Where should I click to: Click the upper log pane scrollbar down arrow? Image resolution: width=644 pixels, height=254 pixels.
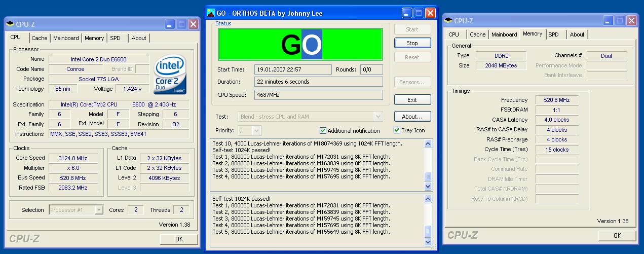click(428, 187)
